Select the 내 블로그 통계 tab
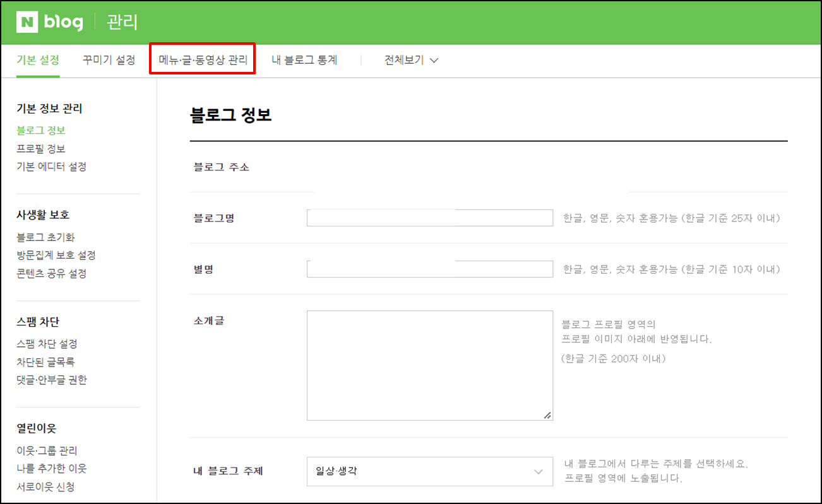Screen dimensions: 822x504 tap(303, 60)
